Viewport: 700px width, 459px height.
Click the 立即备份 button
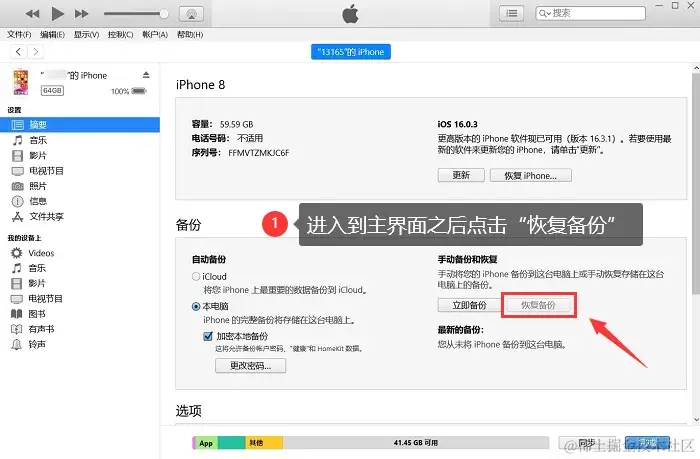point(469,305)
